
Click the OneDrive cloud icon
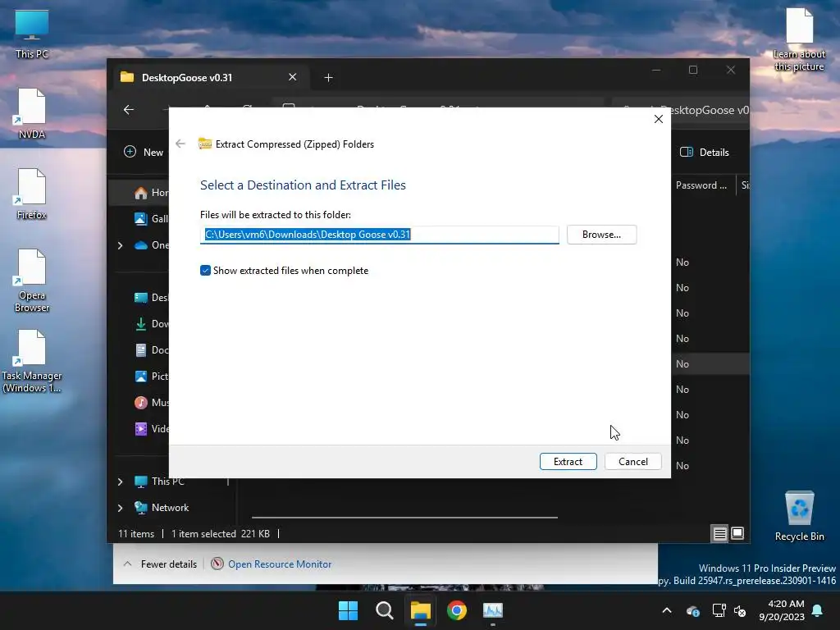[141, 245]
